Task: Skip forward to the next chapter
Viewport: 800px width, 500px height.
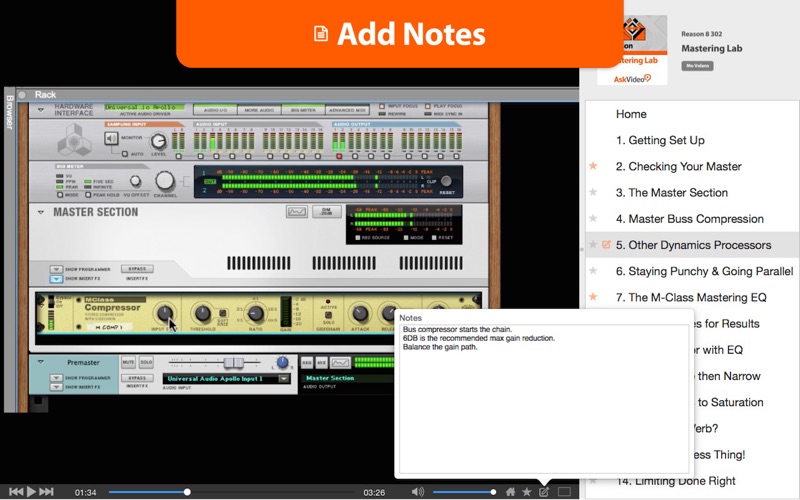Action: (x=46, y=491)
